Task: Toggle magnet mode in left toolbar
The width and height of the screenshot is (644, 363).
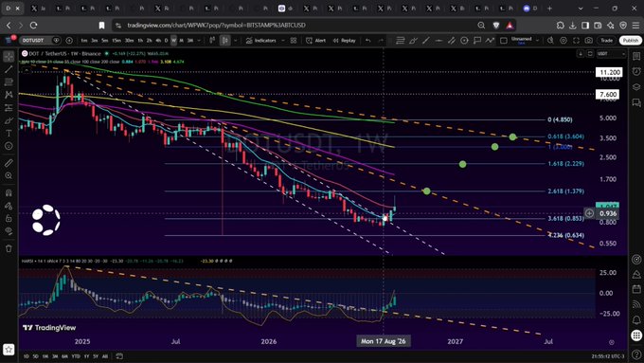Action: pyautogui.click(x=9, y=192)
